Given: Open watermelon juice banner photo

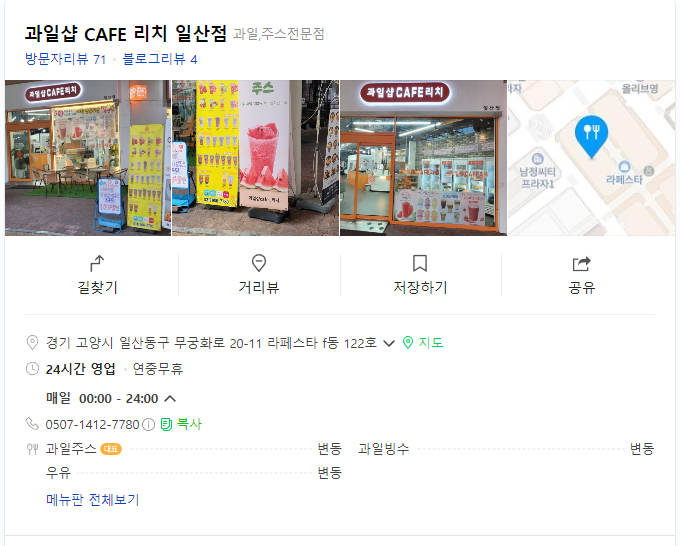Looking at the screenshot, I should (x=255, y=158).
